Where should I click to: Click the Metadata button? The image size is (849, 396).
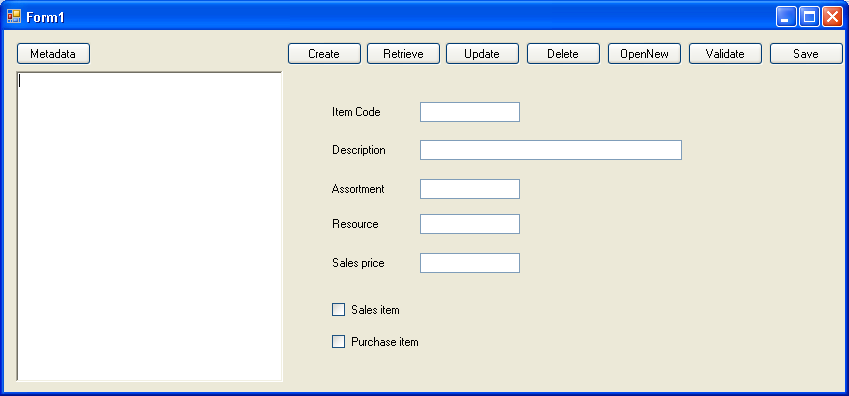tap(53, 54)
